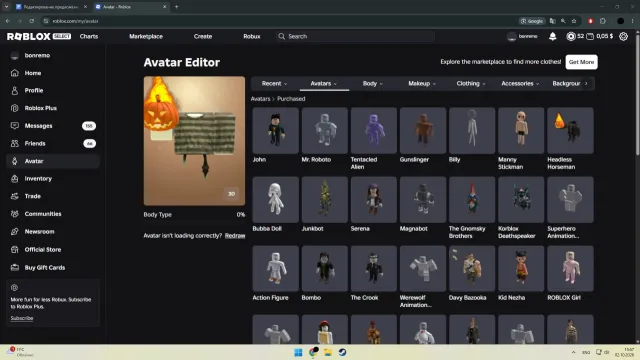640x360 pixels.
Task: Switch to the first browser tab
Action: tap(51, 7)
